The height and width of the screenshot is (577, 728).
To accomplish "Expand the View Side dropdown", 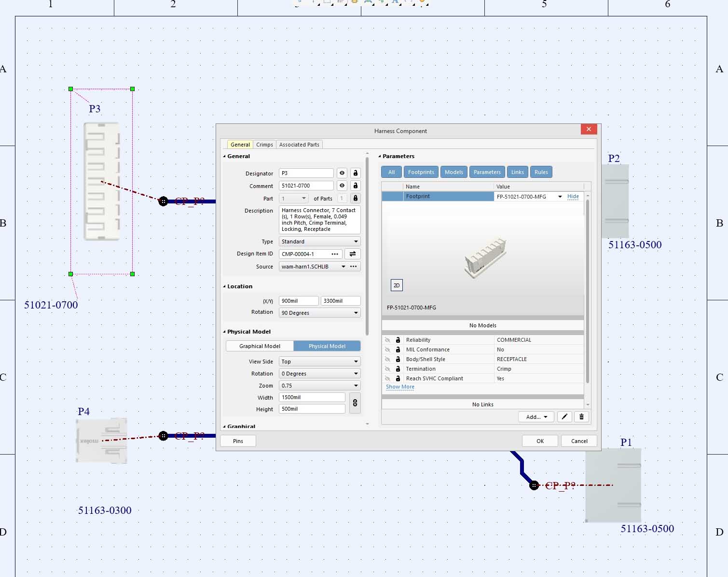I will click(x=319, y=362).
